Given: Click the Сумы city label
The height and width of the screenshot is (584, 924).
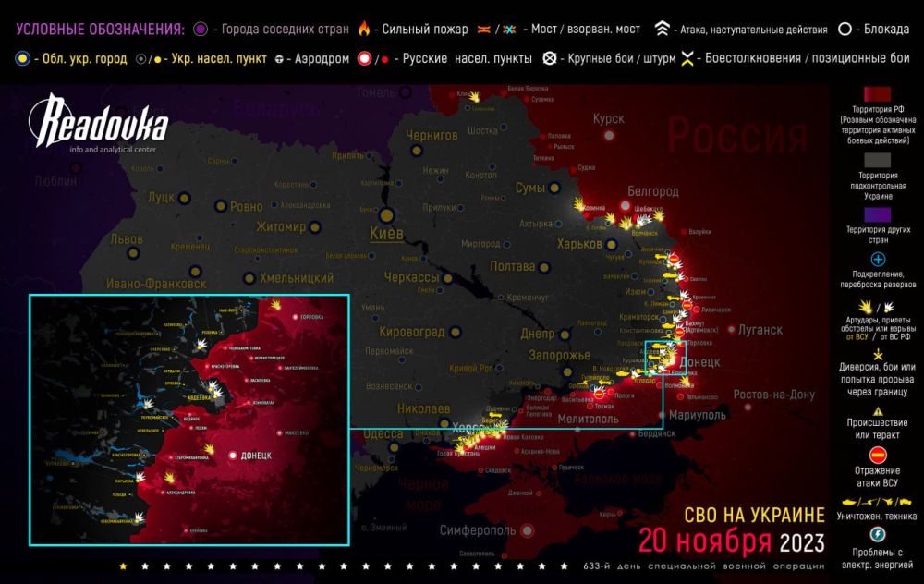Looking at the screenshot, I should click(529, 188).
